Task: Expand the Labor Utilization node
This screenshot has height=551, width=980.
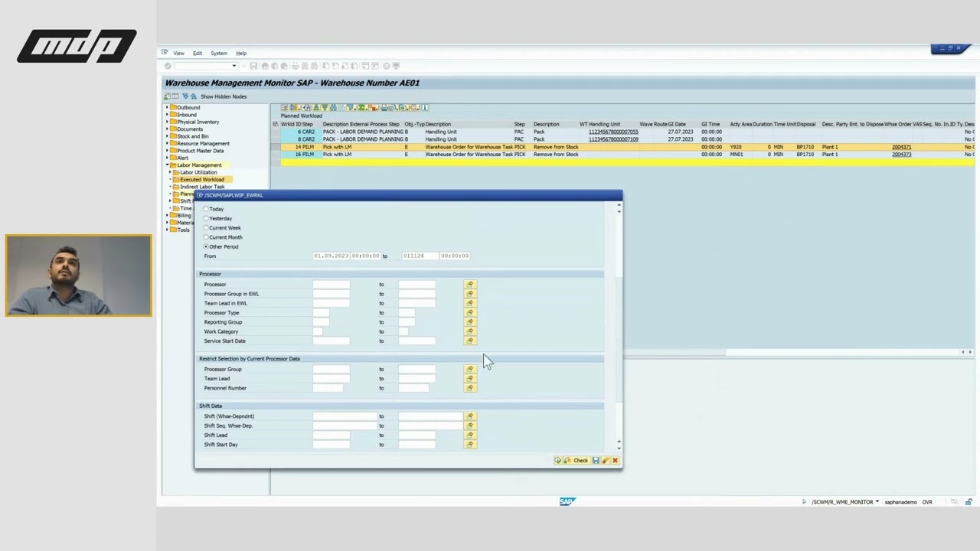Action: pos(171,172)
